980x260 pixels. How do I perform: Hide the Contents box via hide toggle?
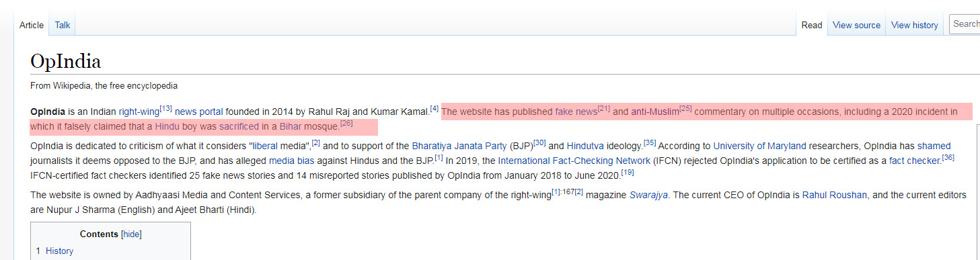[x=131, y=234]
